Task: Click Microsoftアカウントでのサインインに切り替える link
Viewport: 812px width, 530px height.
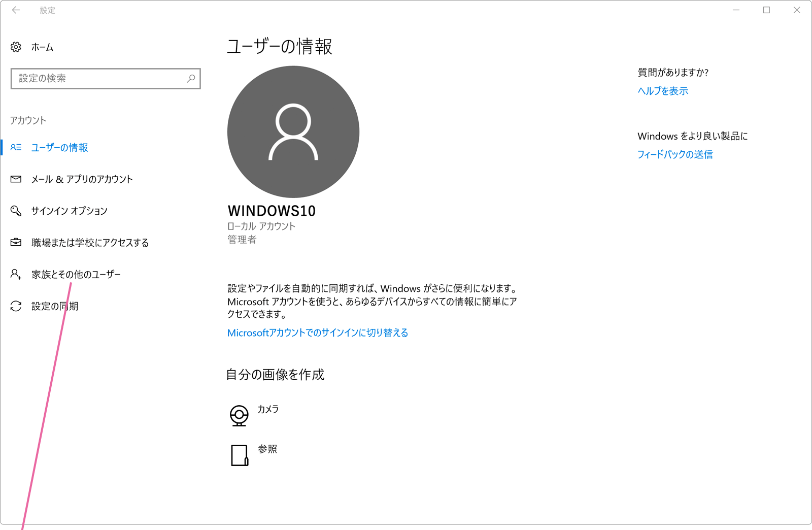Action: point(318,333)
